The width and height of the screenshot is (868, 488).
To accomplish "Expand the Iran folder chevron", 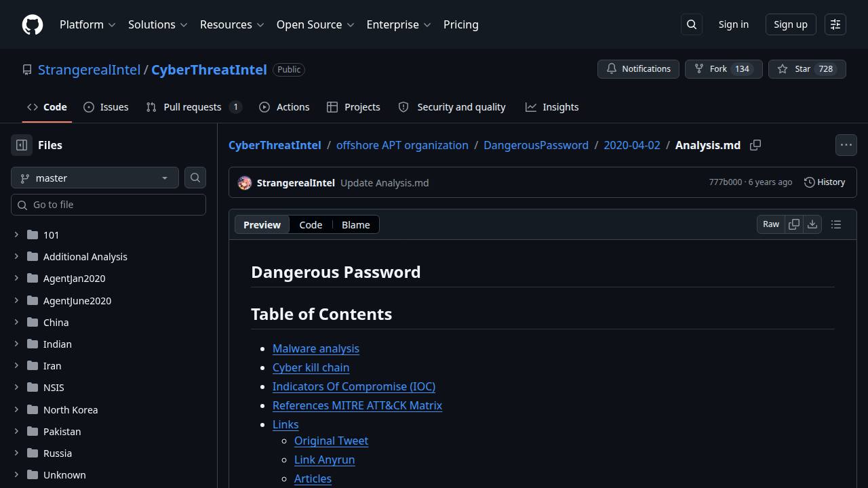I will click(16, 365).
